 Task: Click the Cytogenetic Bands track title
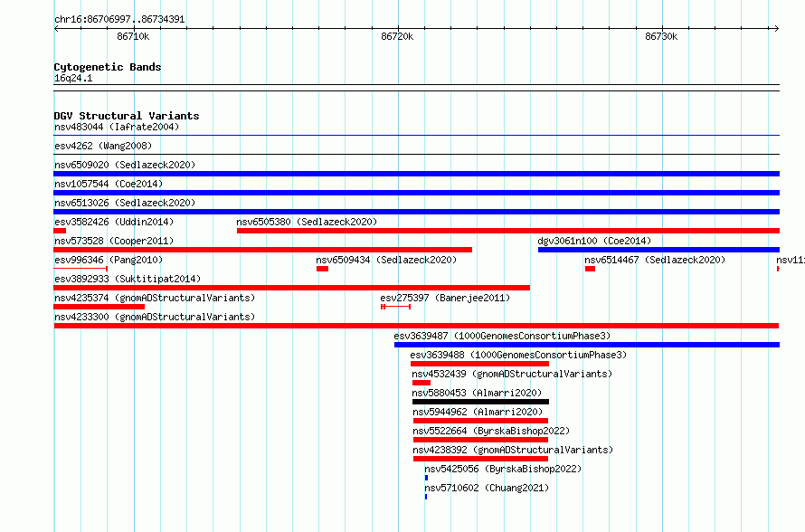(x=108, y=67)
